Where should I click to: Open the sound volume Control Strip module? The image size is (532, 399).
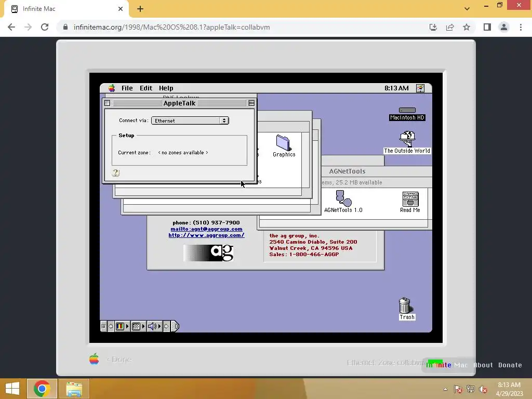pyautogui.click(x=152, y=326)
